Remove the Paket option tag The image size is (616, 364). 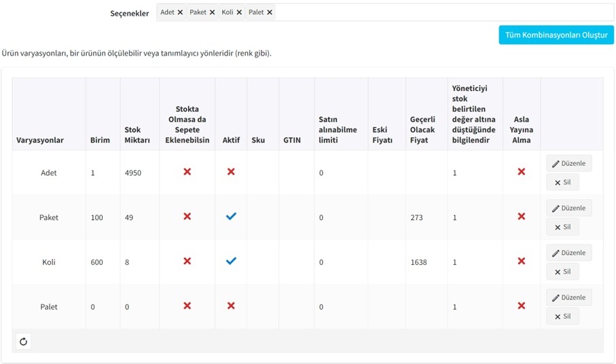click(212, 13)
